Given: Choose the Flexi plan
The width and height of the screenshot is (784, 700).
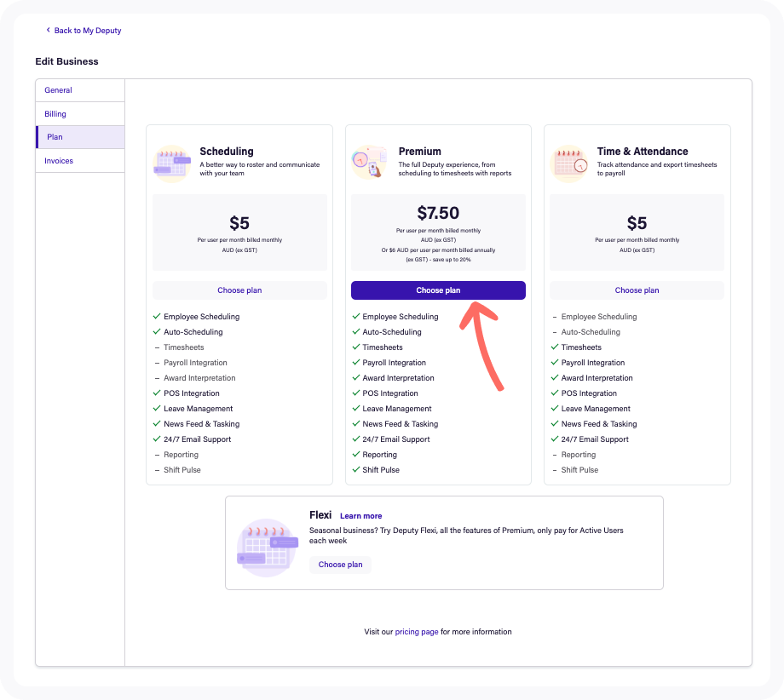Looking at the screenshot, I should 340,565.
